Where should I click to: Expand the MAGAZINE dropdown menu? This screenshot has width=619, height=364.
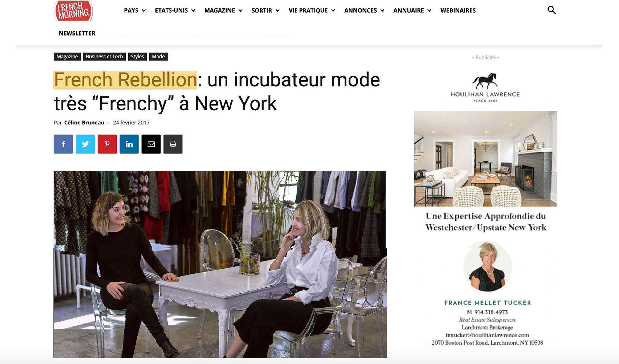(x=223, y=10)
